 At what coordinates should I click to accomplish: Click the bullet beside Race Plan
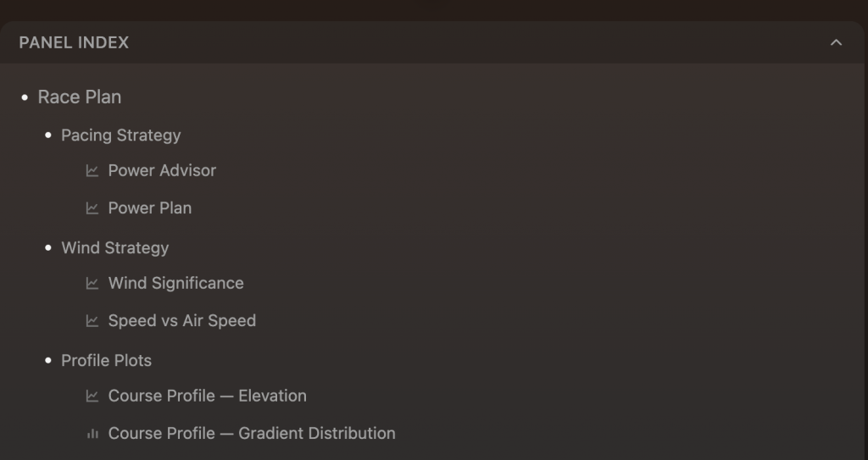point(25,97)
